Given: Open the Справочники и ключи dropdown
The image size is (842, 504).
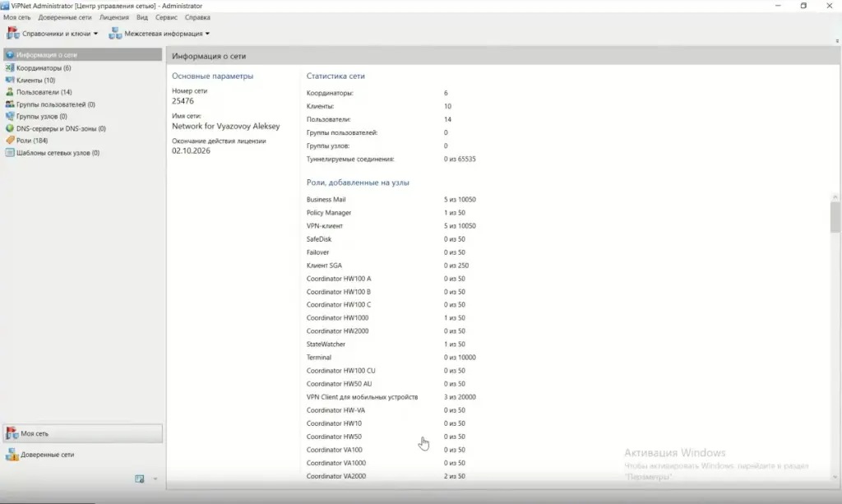Looking at the screenshot, I should pos(53,34).
